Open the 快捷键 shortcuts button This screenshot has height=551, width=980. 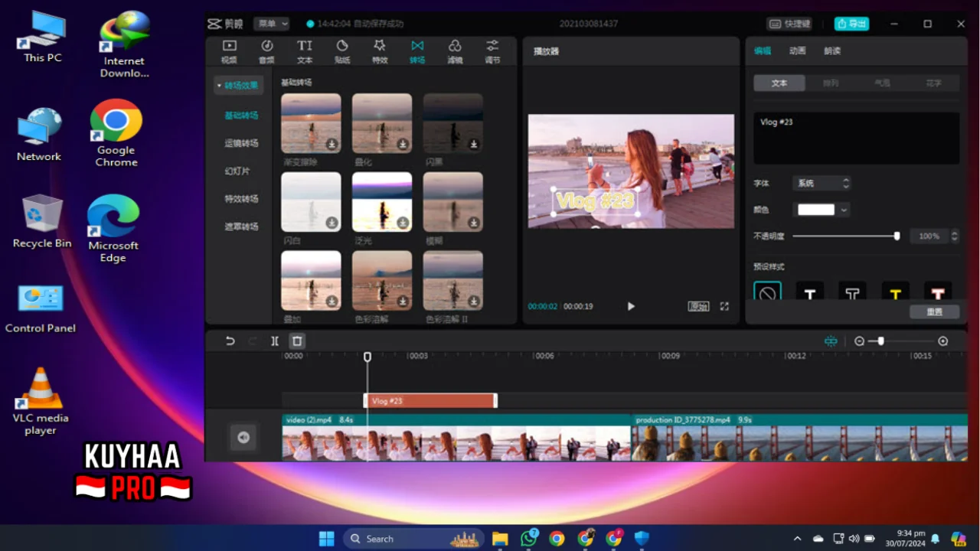pos(789,24)
